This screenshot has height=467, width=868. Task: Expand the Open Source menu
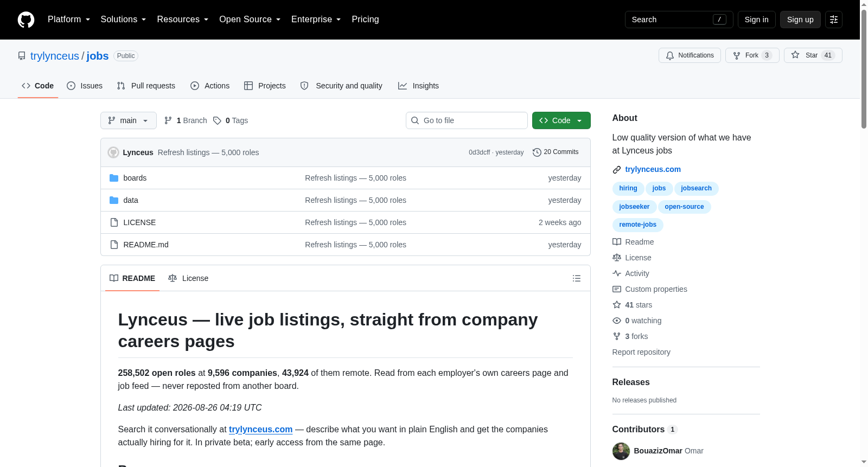(x=250, y=20)
